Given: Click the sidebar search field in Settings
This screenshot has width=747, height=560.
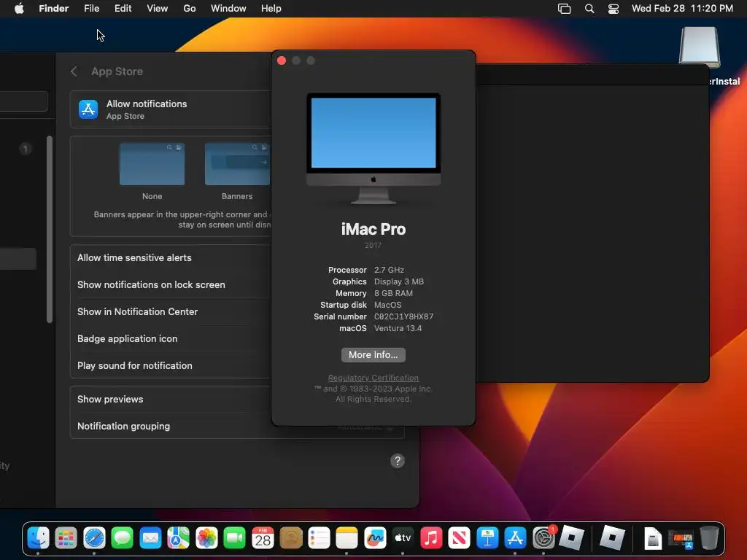Looking at the screenshot, I should tap(23, 101).
